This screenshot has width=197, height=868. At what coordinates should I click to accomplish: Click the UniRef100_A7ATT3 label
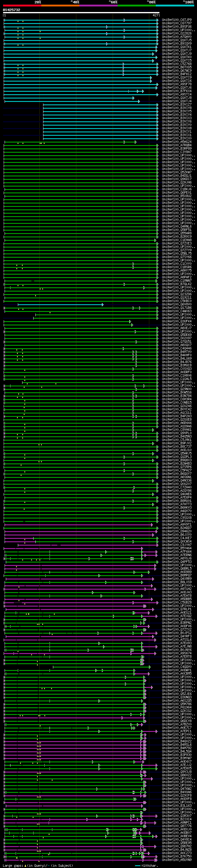176,504
